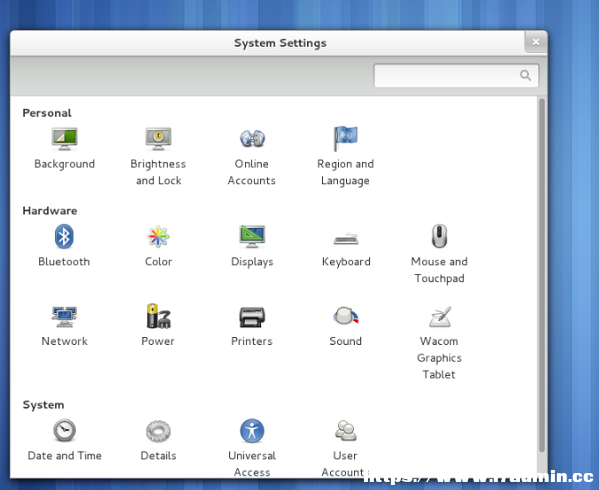Image resolution: width=599 pixels, height=490 pixels.
Task: Click the magnifier icon in search box
Action: coord(526,76)
